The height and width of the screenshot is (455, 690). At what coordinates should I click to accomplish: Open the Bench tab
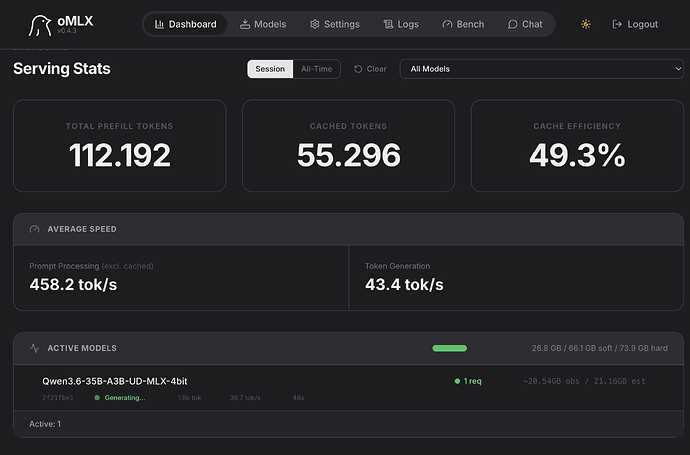click(463, 24)
